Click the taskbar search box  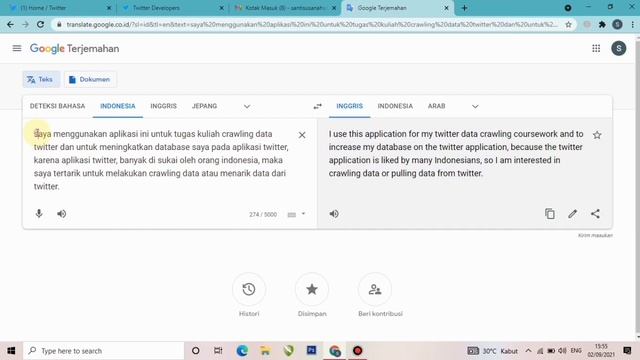pyautogui.click(x=104, y=351)
